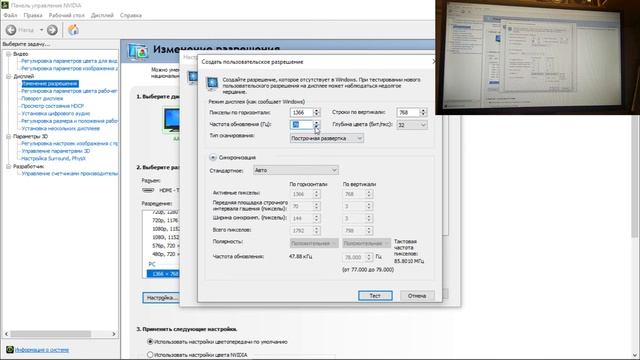640x360 pixels.
Task: Open the Тип сканирования dropdown
Action: (327, 138)
